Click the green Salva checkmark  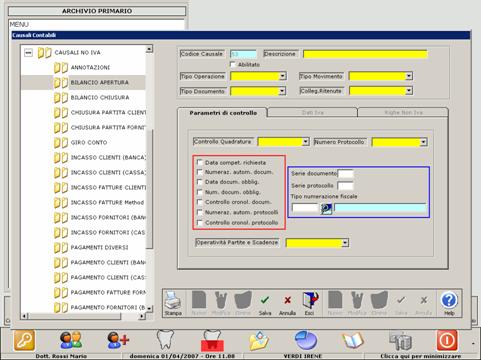[265, 300]
